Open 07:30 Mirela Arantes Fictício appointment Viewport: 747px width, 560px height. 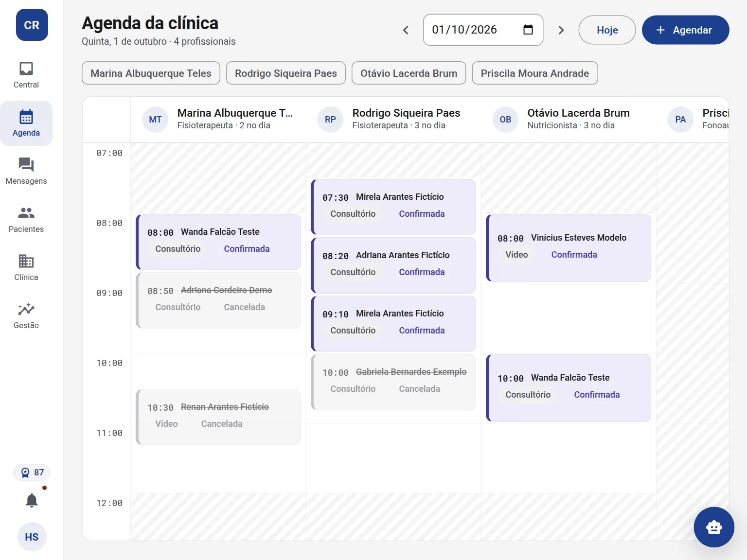(x=393, y=207)
